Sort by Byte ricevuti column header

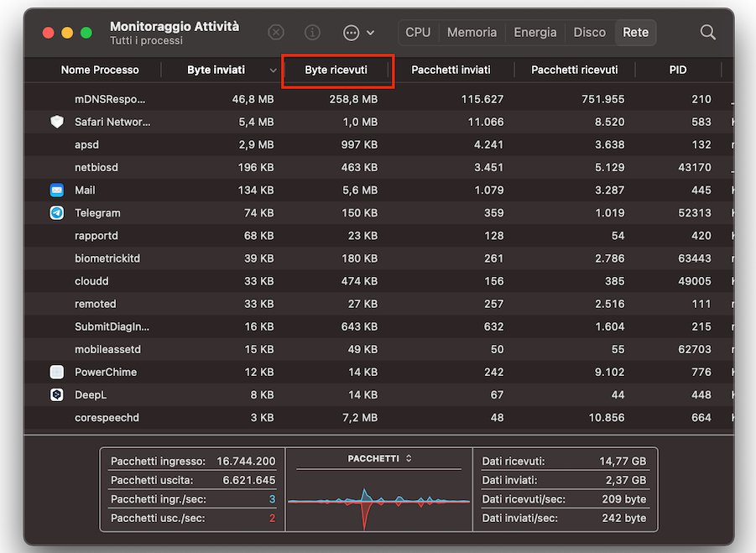pyautogui.click(x=336, y=70)
